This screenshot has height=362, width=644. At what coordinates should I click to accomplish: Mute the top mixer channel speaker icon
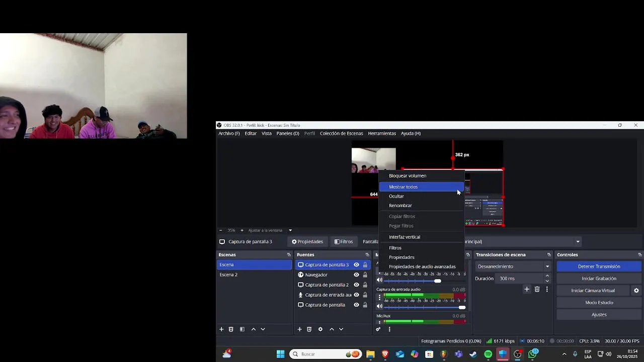[380, 280]
